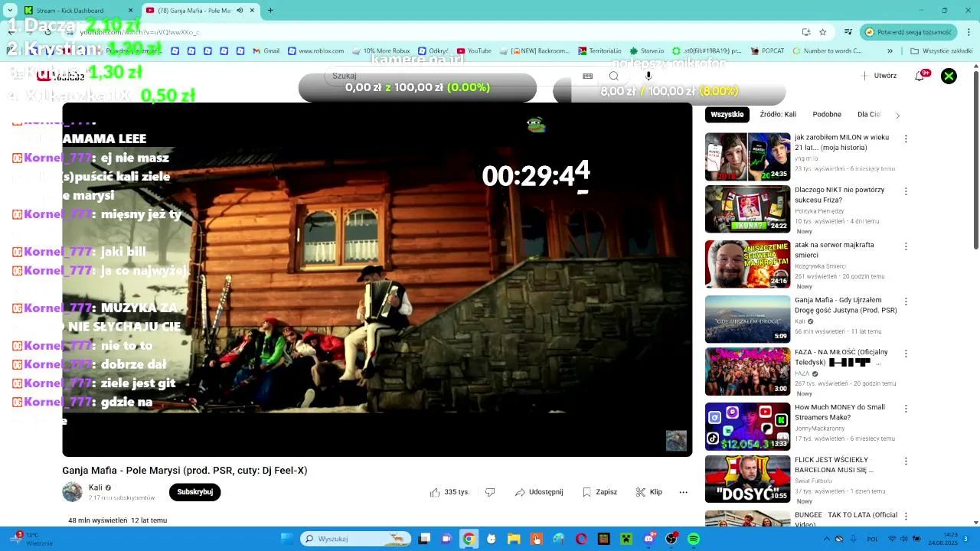Select the Wszystkie filter chip
Screen dimensions: 980x551
(x=727, y=115)
